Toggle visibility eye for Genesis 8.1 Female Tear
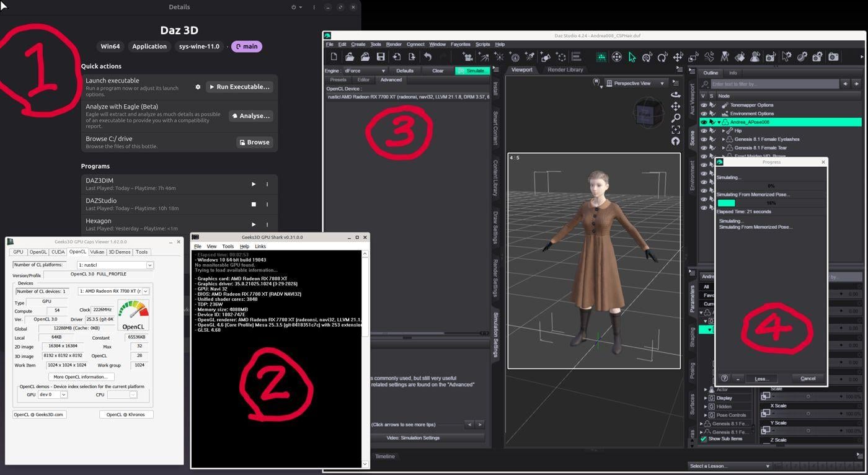Image resolution: width=868 pixels, height=475 pixels. click(x=704, y=148)
